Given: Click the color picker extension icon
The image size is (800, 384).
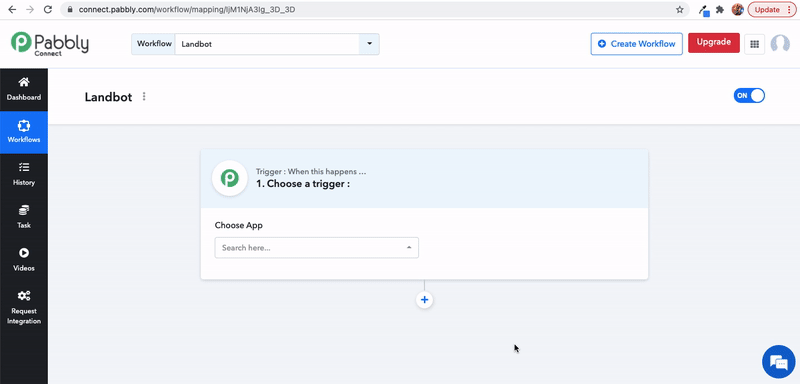Looking at the screenshot, I should click(x=704, y=10).
